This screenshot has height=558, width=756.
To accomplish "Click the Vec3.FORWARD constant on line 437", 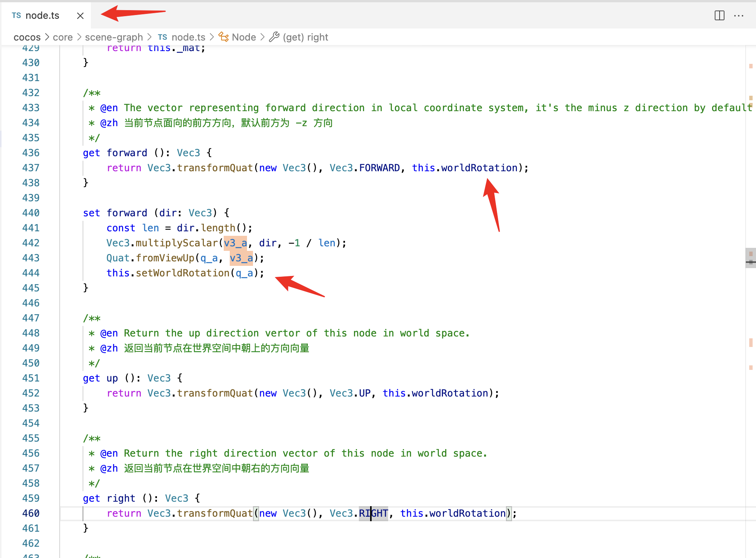I will click(379, 168).
